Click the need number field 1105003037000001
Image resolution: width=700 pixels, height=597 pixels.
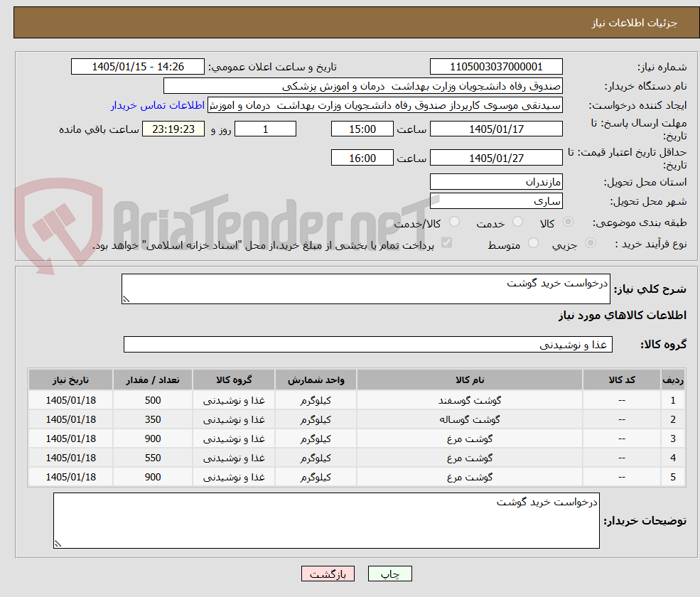(x=496, y=67)
